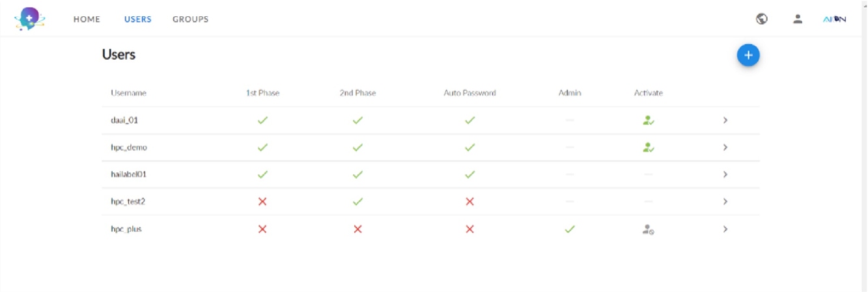Screen dimensions: 868x292
Task: Toggle 1st Phase red cross for hpc_test2
Action: [262, 202]
